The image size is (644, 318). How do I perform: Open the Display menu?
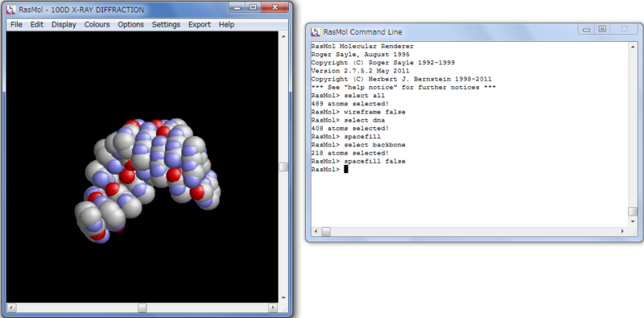(64, 25)
